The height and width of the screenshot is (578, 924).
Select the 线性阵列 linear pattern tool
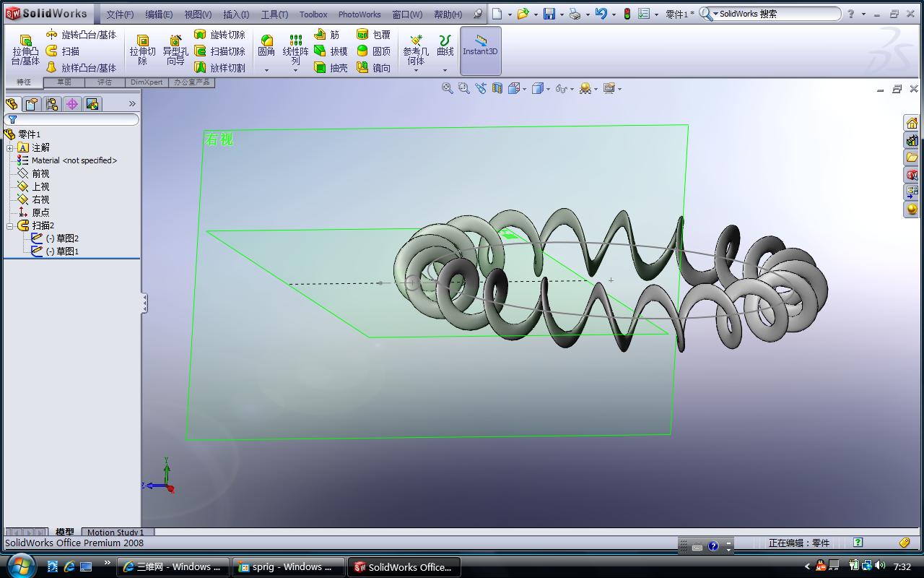pyautogui.click(x=295, y=50)
